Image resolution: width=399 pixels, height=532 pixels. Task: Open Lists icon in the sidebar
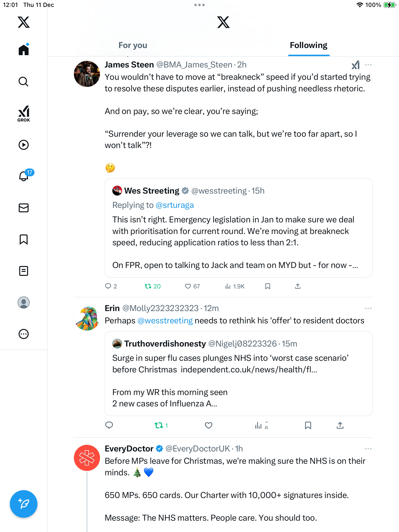point(24,271)
